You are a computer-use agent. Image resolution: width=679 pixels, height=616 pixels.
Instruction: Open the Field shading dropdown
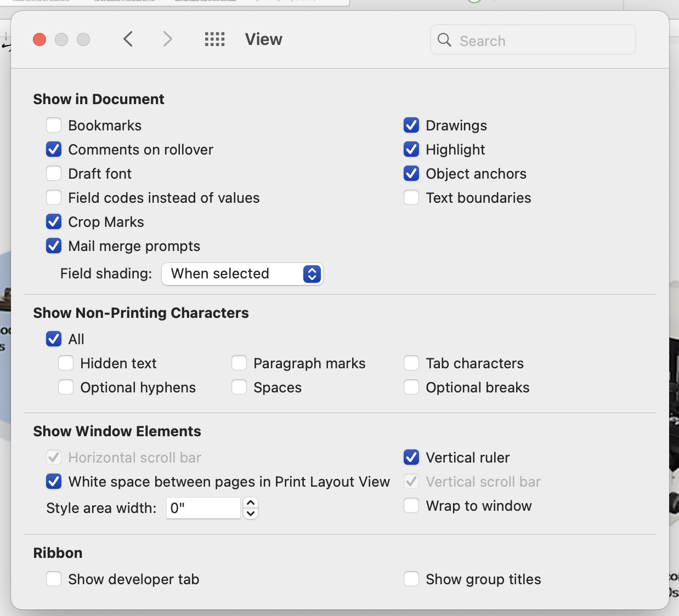pos(242,274)
